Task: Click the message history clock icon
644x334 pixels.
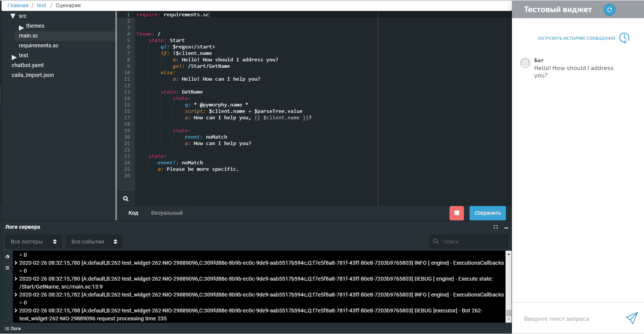Action: coord(624,38)
